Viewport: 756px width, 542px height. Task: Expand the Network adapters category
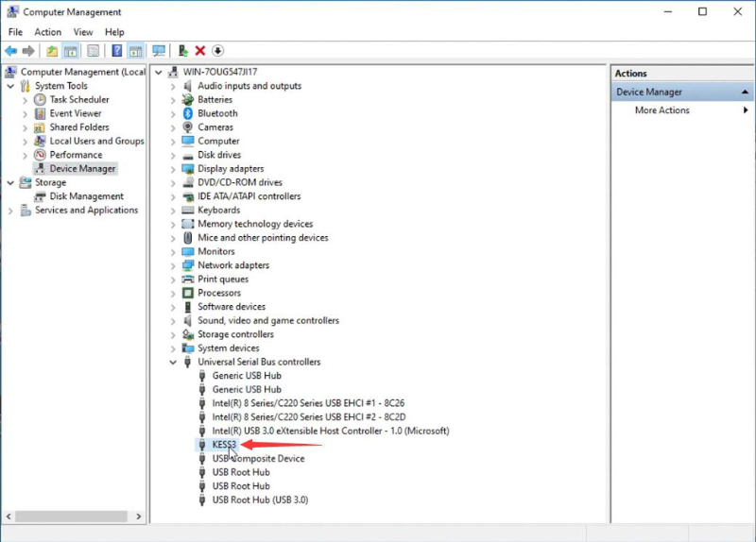(173, 265)
